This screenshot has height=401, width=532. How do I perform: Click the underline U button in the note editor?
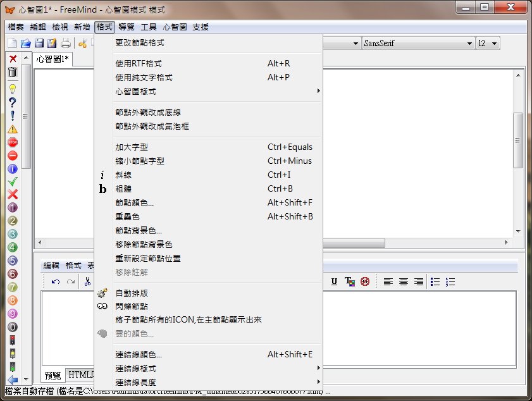334,281
